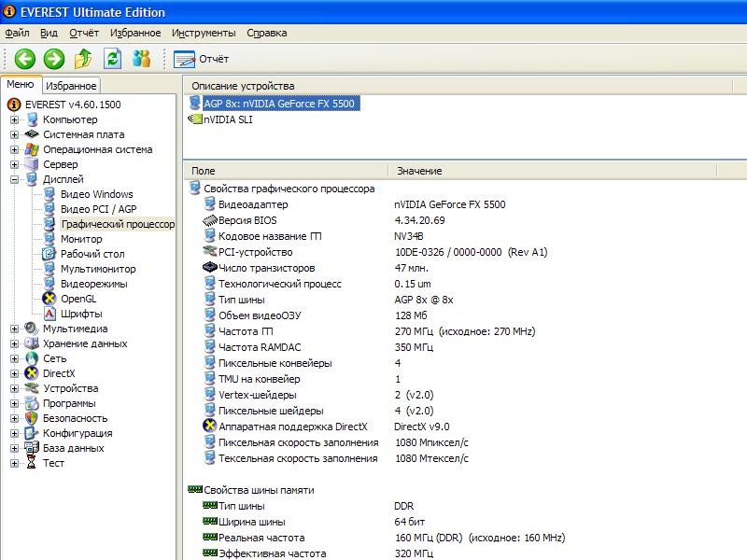Select Мультимонитор in the tree

pyautogui.click(x=98, y=269)
